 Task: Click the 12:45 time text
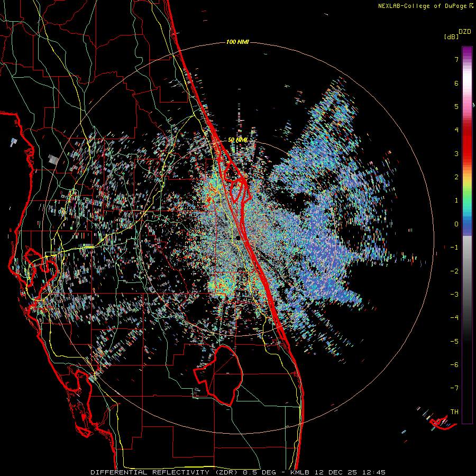[x=374, y=472]
